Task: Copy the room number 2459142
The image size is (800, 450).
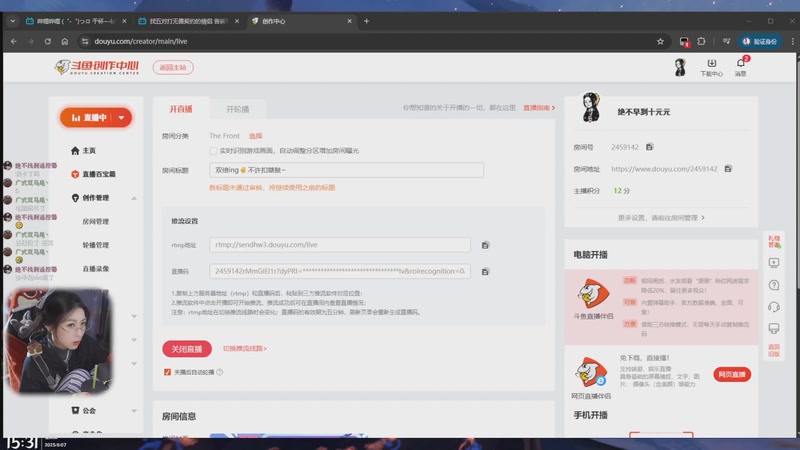Action: tap(649, 147)
